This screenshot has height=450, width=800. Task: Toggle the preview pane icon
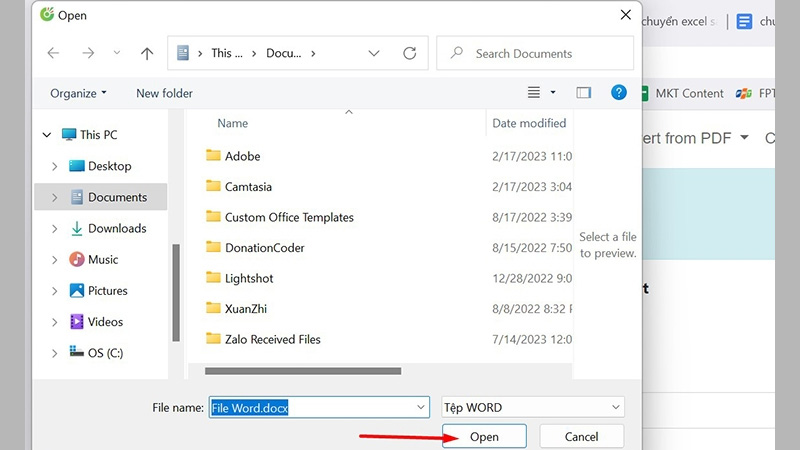(584, 93)
